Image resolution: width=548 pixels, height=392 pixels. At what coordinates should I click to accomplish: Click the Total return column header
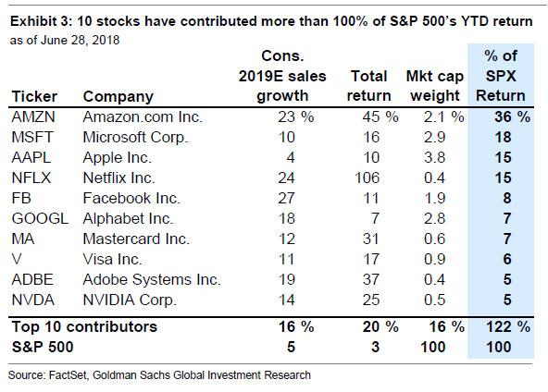(x=368, y=86)
